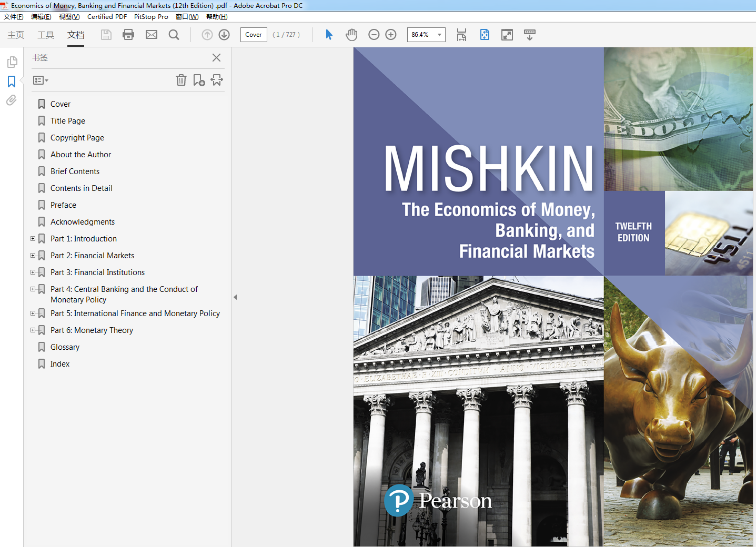The height and width of the screenshot is (547, 756).
Task: Enter full screen mode icon
Action: [x=507, y=35]
